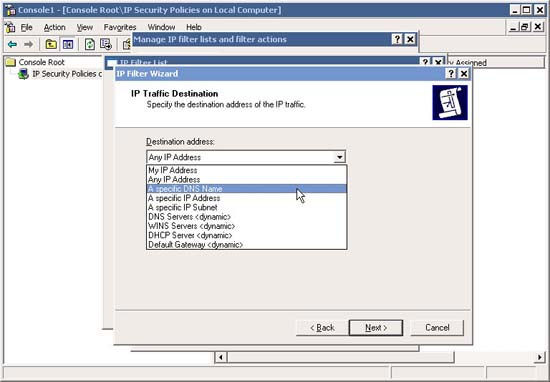Click the MMC console icon in menu bar
This screenshot has height=382, width=550.
pyautogui.click(x=11, y=27)
